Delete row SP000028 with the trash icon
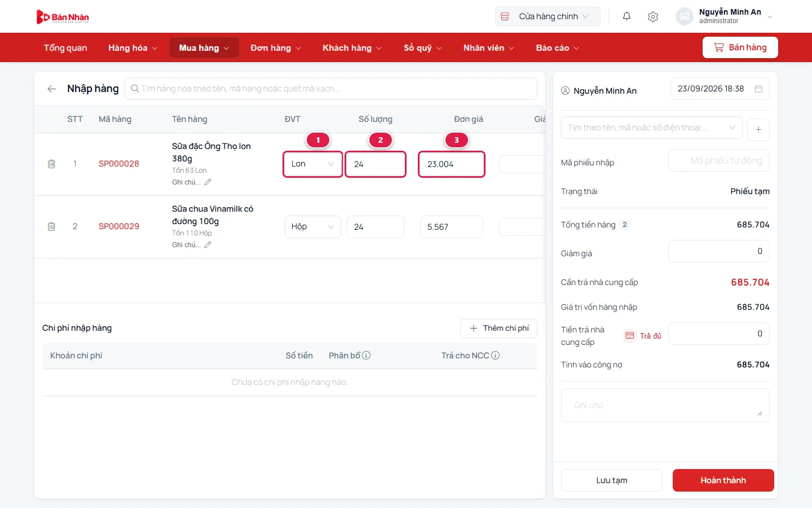Image resolution: width=812 pixels, height=508 pixels. (x=51, y=164)
